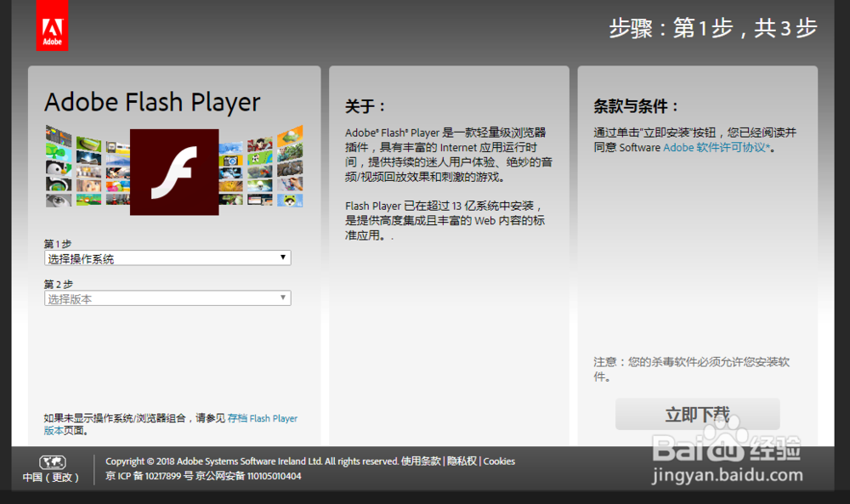Click the 条款与条件： heading
This screenshot has width=850, height=504.
635,106
